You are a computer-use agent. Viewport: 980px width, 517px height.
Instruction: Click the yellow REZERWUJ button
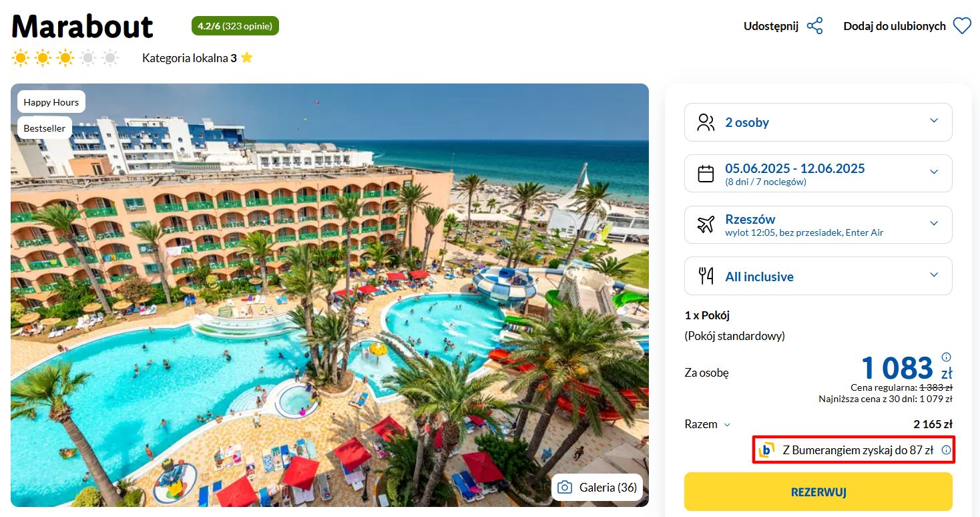(x=818, y=492)
